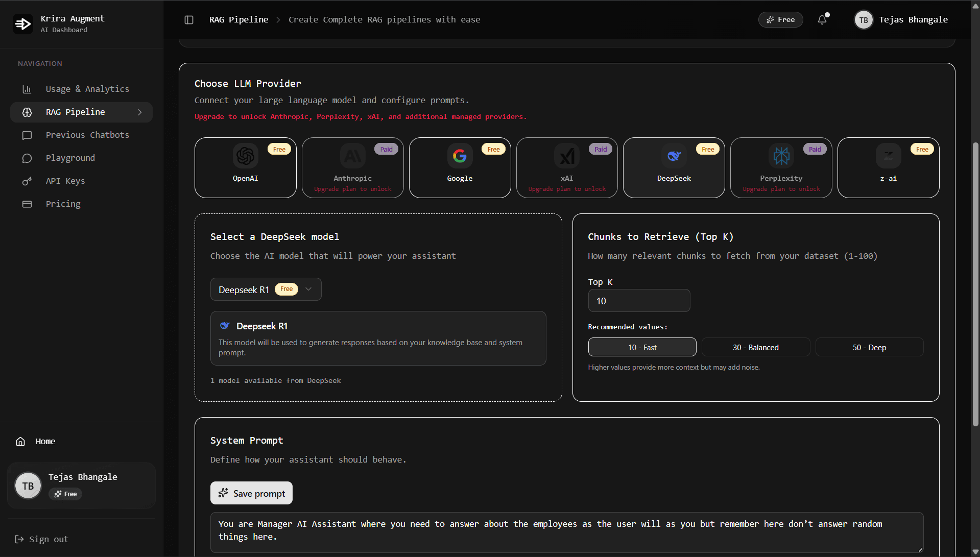The width and height of the screenshot is (980, 557).
Task: Switch to the Pricing section
Action: coord(63,204)
